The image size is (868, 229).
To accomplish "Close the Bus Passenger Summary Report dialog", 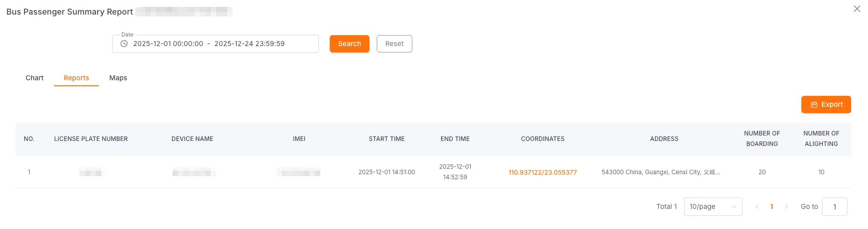I will click(857, 9).
